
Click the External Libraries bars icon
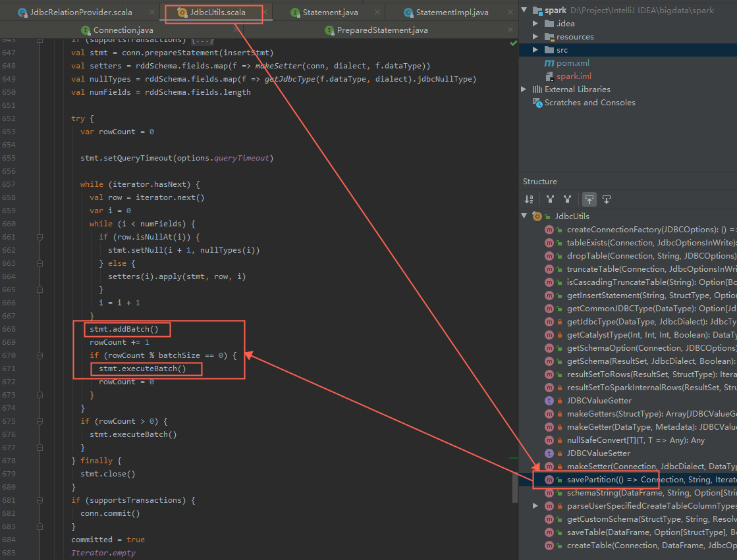pyautogui.click(x=537, y=89)
